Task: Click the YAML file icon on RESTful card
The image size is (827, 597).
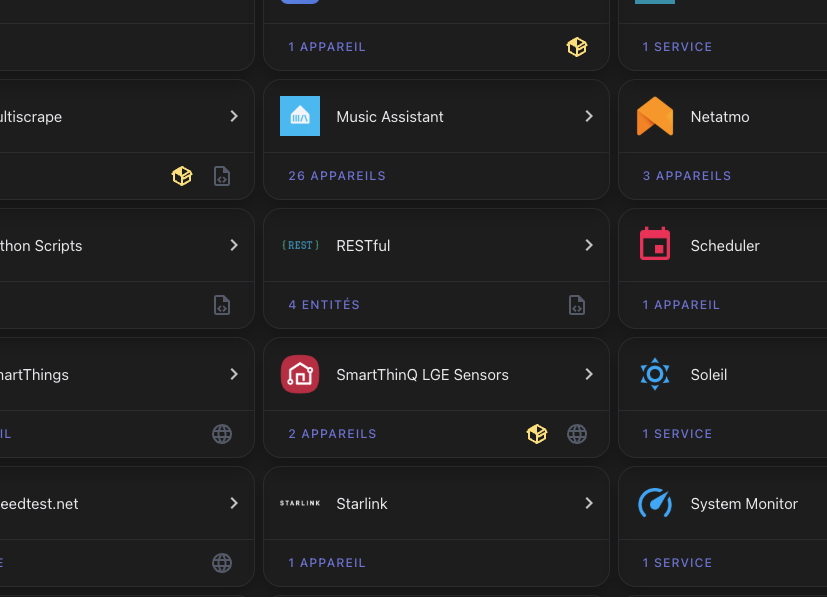Action: [577, 305]
